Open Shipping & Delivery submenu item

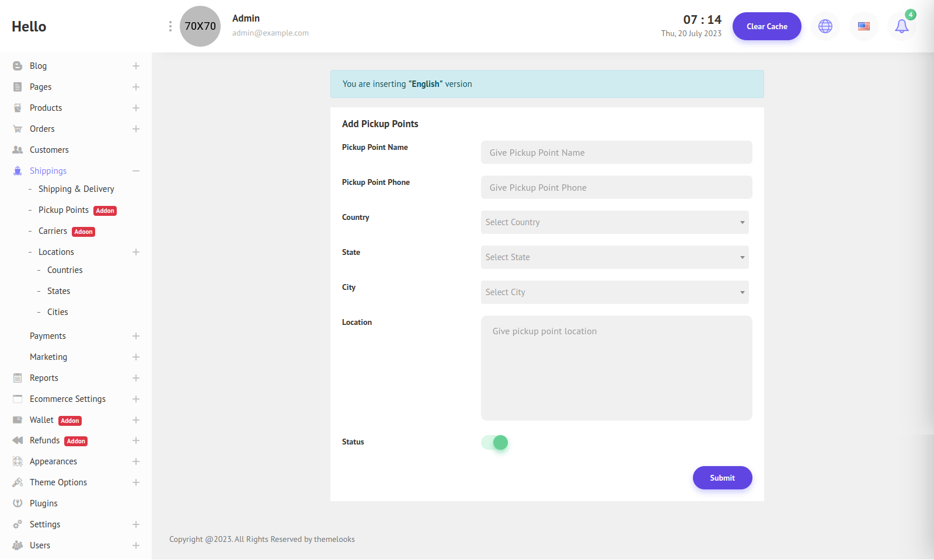pyautogui.click(x=76, y=189)
